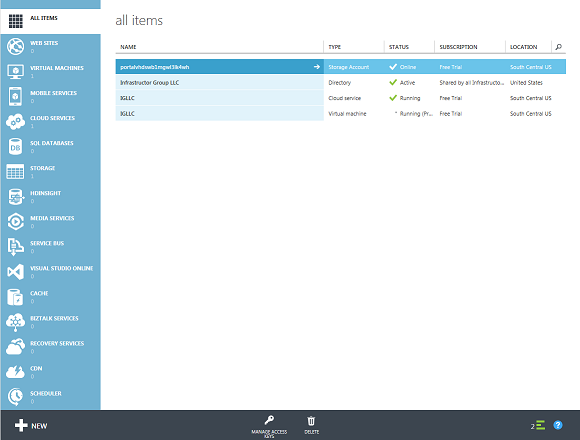The height and width of the screenshot is (440, 580).
Task: Open the SQL Databases DB icon
Action: tap(16, 147)
